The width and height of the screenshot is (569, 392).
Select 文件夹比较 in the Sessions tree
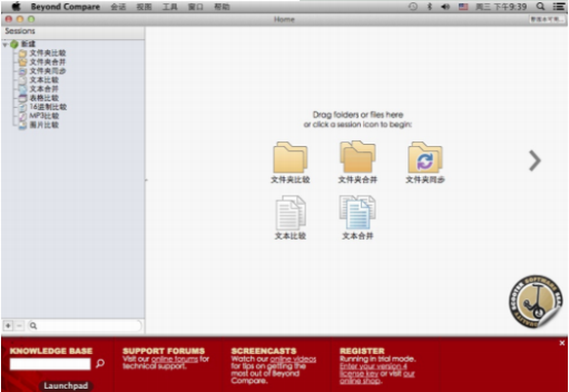47,53
